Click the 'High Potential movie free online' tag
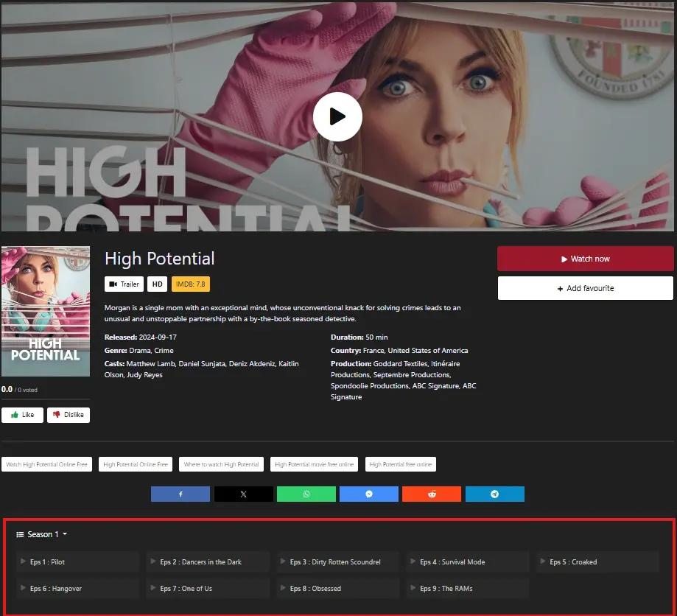This screenshot has width=677, height=616. click(x=314, y=464)
